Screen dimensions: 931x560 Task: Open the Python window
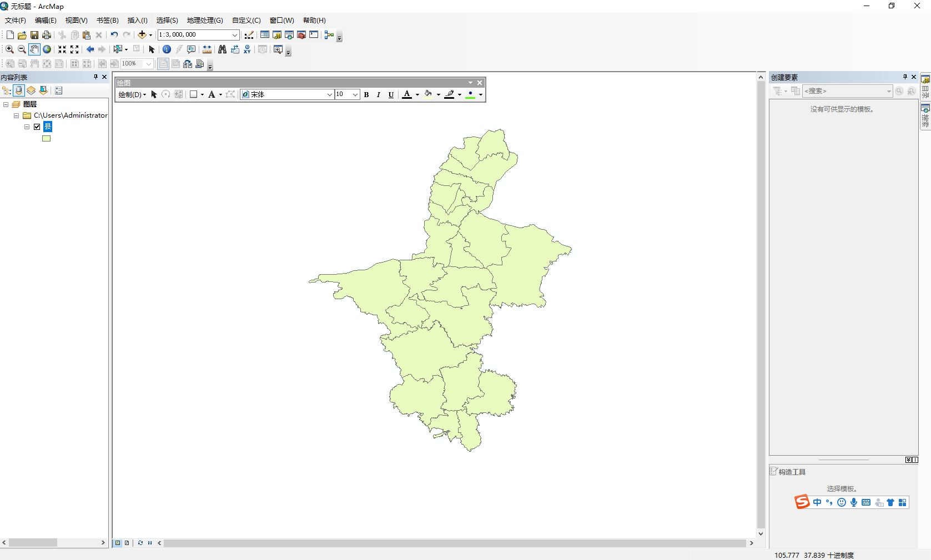click(314, 35)
